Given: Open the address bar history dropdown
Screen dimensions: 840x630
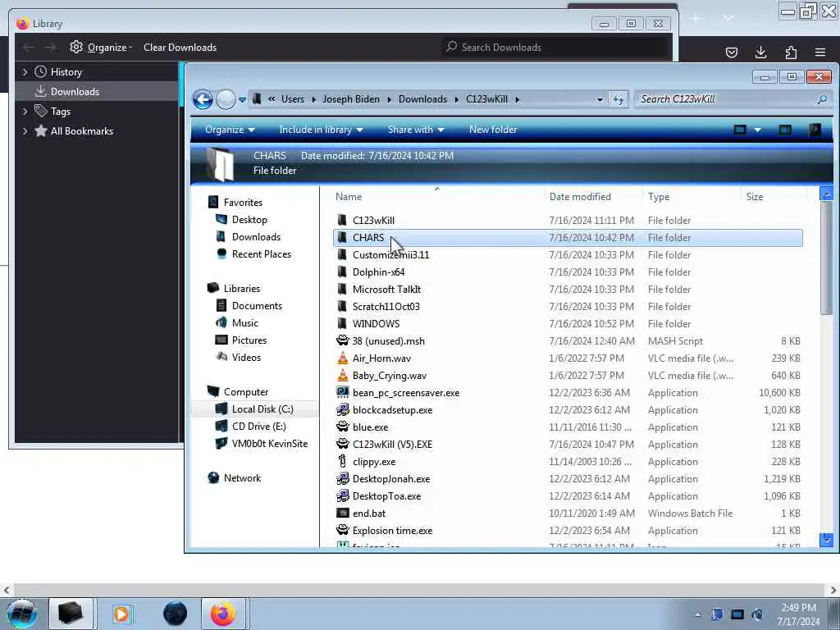Looking at the screenshot, I should (600, 99).
